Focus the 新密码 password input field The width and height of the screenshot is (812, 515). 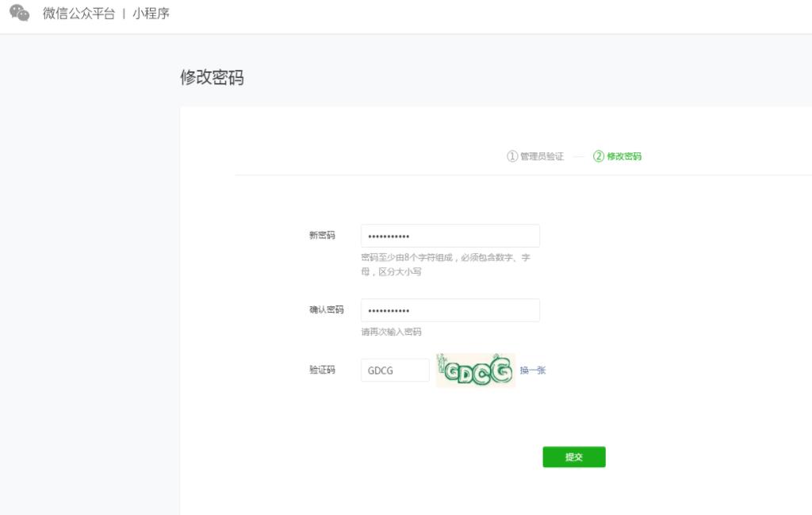click(450, 236)
